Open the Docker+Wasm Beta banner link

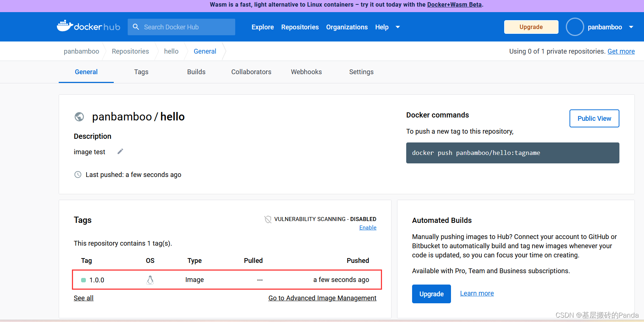[454, 5]
